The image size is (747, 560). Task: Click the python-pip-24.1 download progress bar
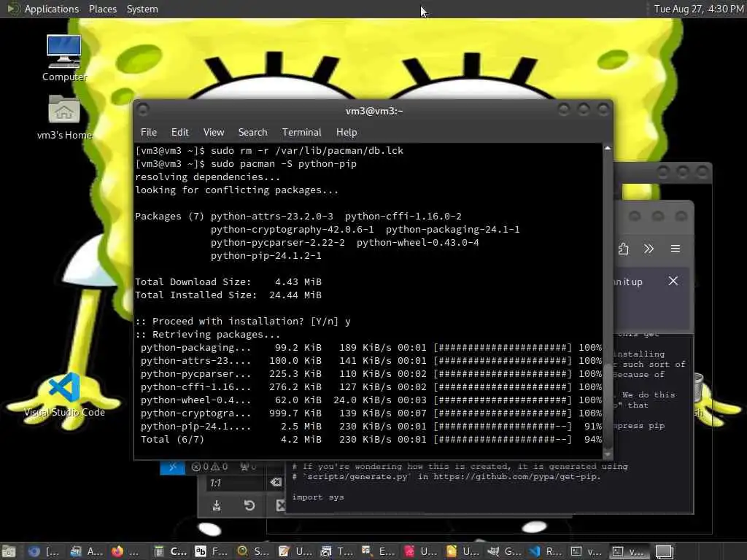503,426
